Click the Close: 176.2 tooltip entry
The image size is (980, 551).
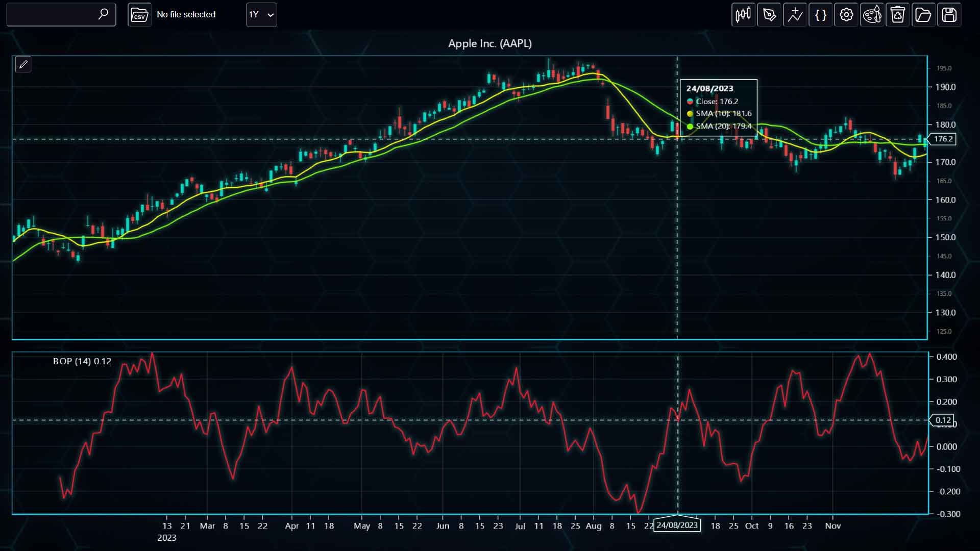click(x=713, y=102)
